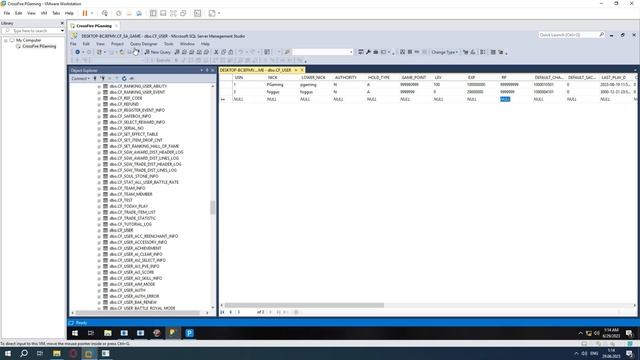Open guest Windows Start button
640x360 pixels.
pyautogui.click(x=75, y=333)
